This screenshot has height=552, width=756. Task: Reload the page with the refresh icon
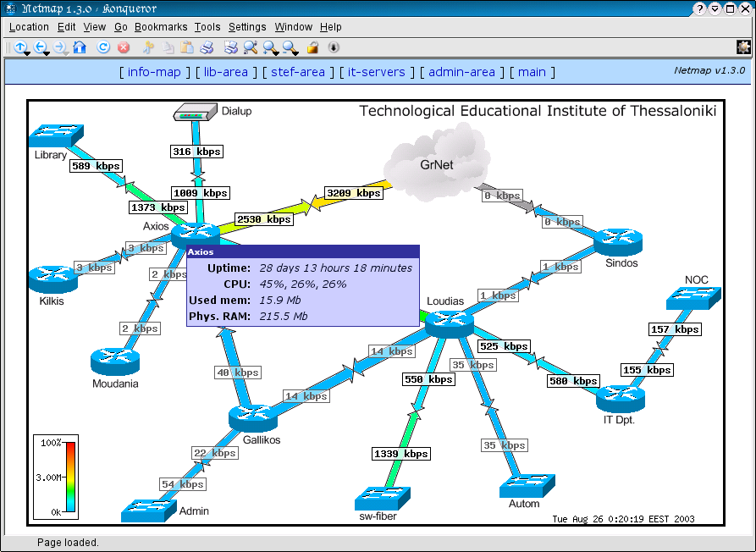[102, 47]
